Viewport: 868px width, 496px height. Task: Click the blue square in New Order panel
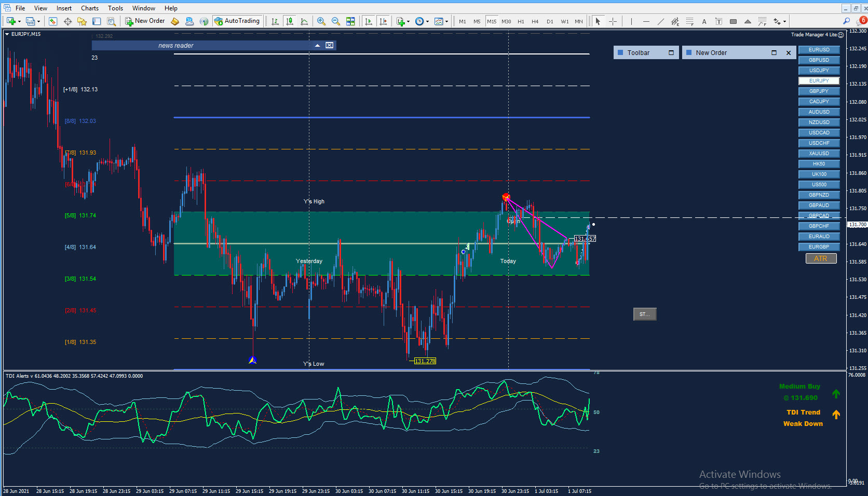point(689,52)
